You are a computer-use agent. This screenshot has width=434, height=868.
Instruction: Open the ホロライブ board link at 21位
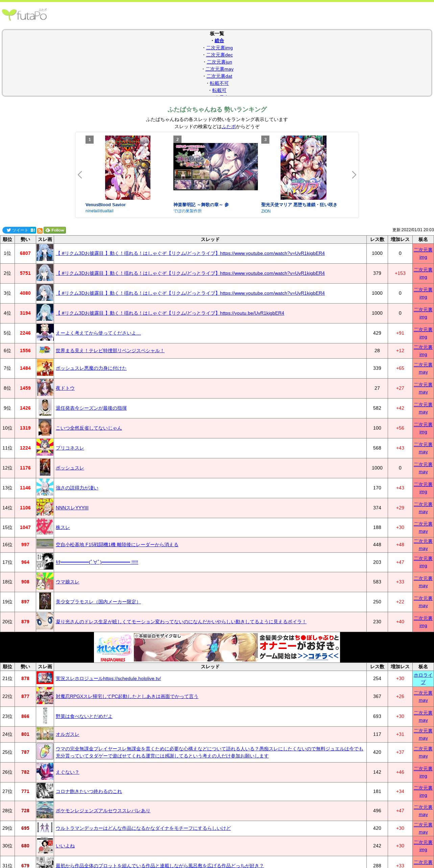(423, 678)
